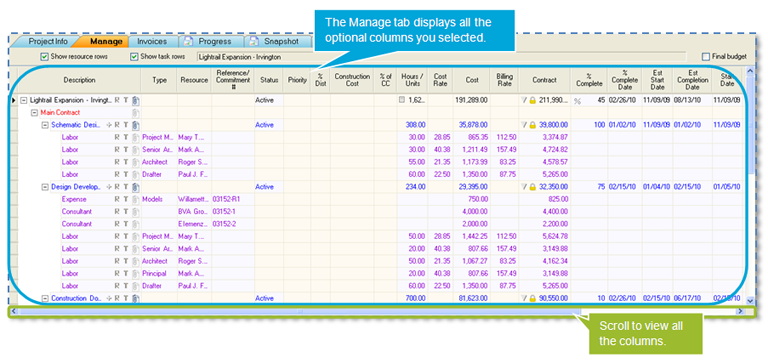
Task: Click the T icon on Schematic Design row
Action: coord(125,125)
